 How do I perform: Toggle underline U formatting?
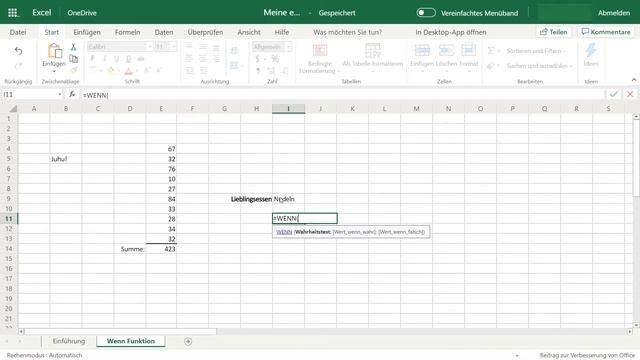116,59
